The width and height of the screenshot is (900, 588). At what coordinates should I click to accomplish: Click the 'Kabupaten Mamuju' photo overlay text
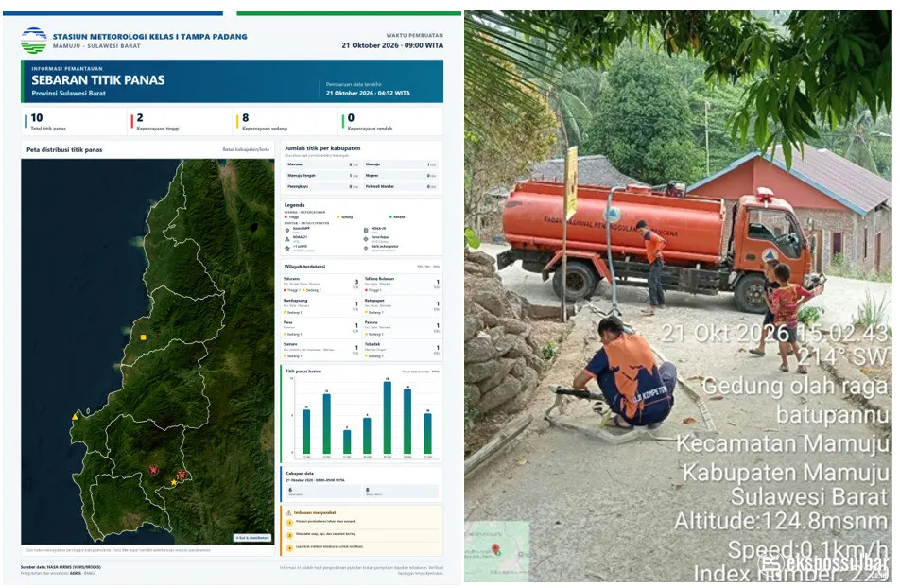(785, 473)
